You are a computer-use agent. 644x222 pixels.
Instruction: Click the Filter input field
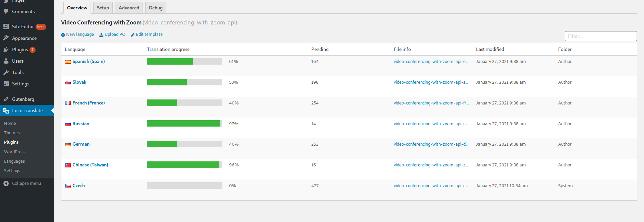click(x=601, y=36)
